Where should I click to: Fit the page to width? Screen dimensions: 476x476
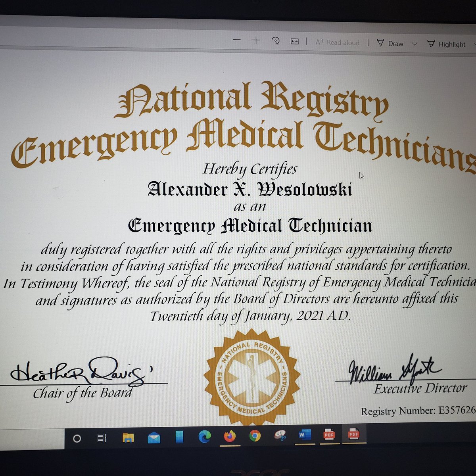pos(294,41)
